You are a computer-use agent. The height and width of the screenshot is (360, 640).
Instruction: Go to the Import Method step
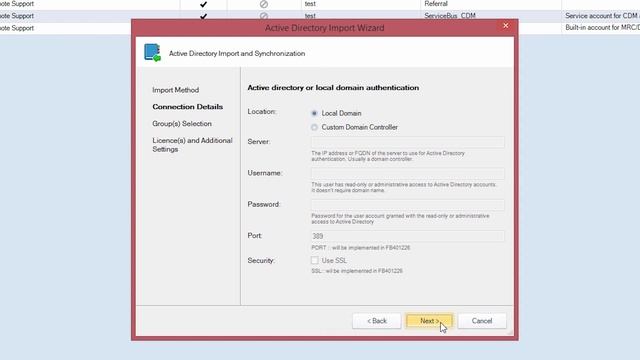176,90
